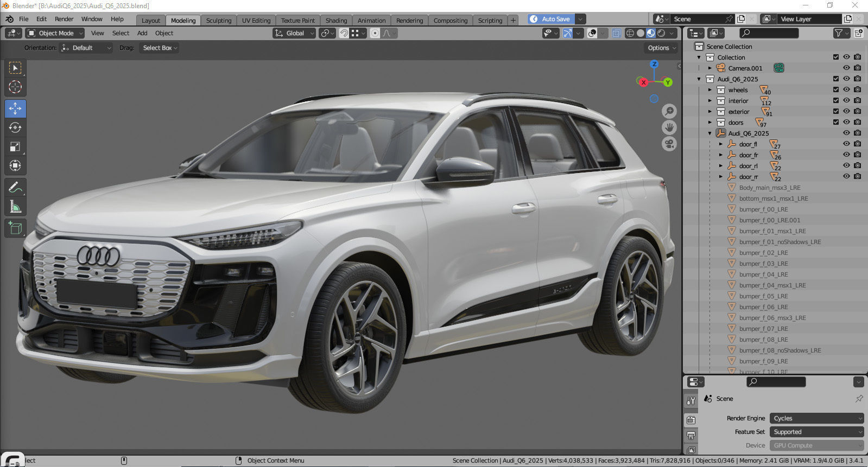Select the Annotate tool

[15, 188]
